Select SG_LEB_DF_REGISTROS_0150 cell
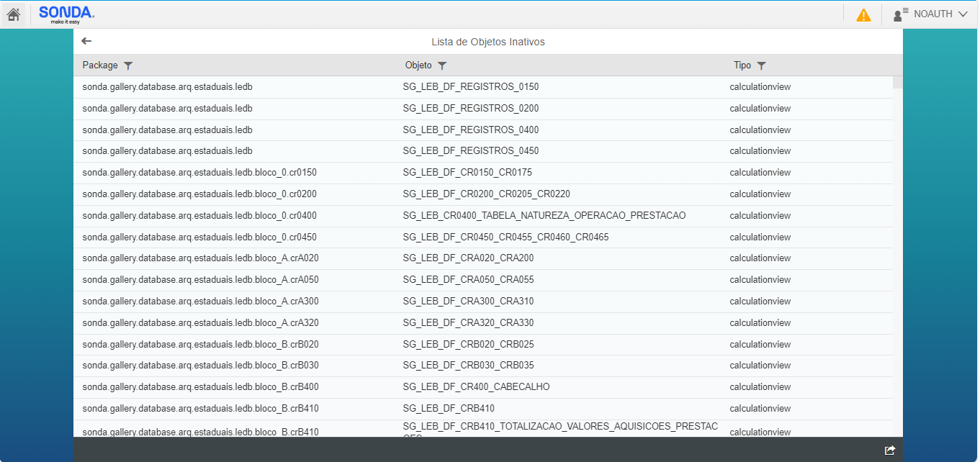 (471, 87)
